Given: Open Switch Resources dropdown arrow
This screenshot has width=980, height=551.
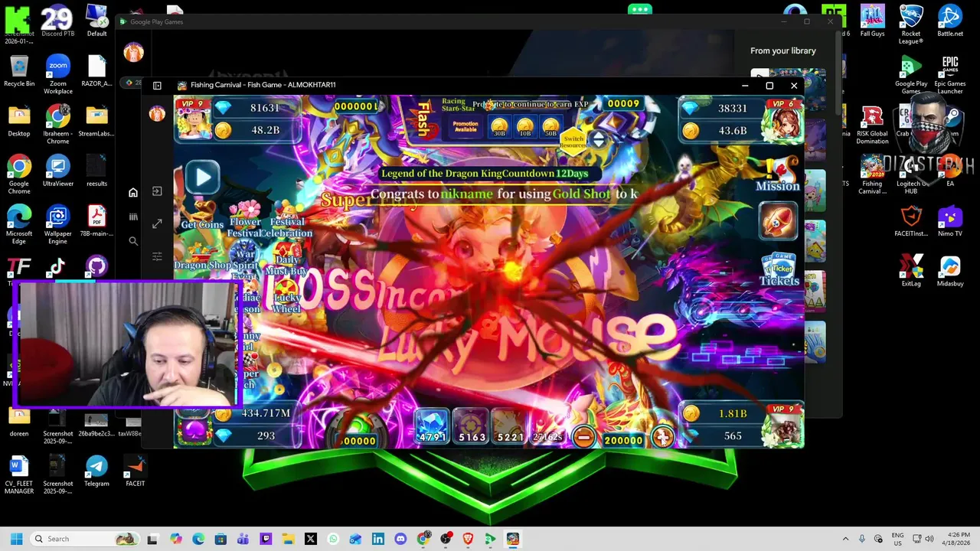Looking at the screenshot, I should 598,140.
